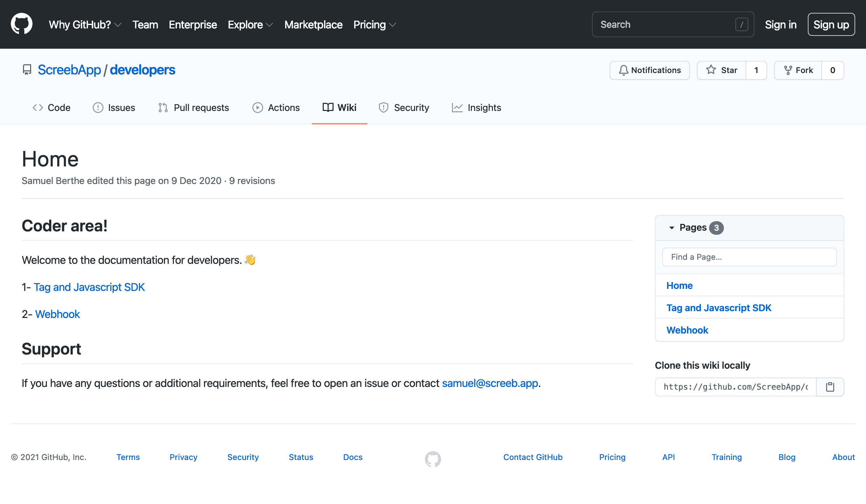Open Training in the footer
This screenshot has width=866, height=504.
point(727,457)
